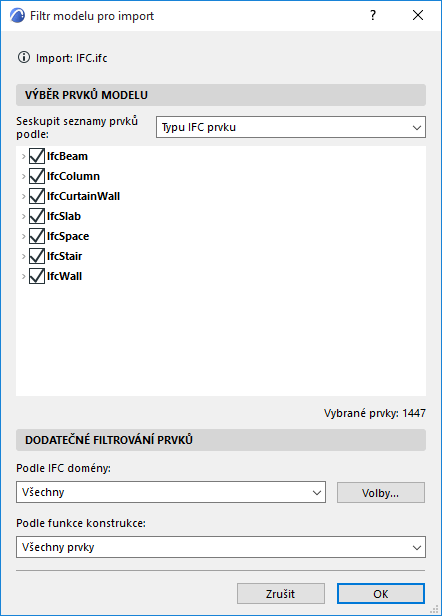
Task: Click the Zrušit button
Action: 281,594
